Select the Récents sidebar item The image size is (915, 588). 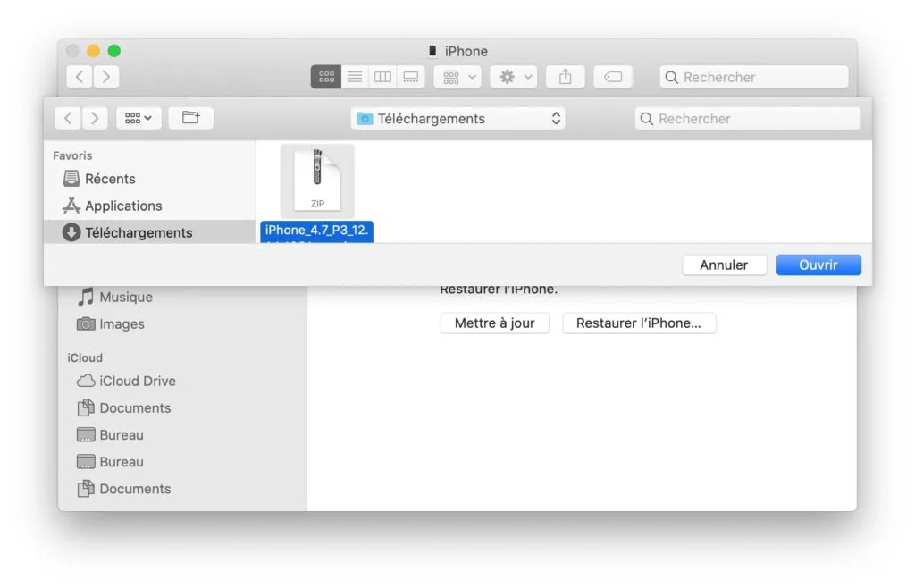pos(110,179)
